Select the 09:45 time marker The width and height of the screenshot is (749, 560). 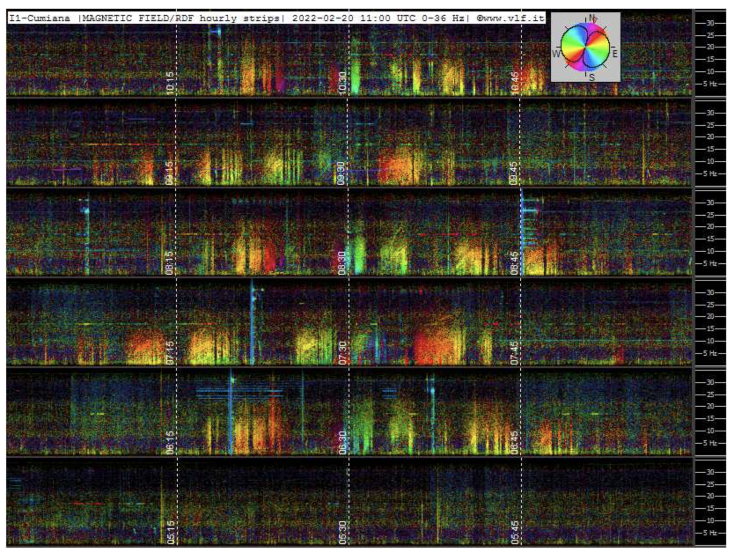tap(514, 173)
